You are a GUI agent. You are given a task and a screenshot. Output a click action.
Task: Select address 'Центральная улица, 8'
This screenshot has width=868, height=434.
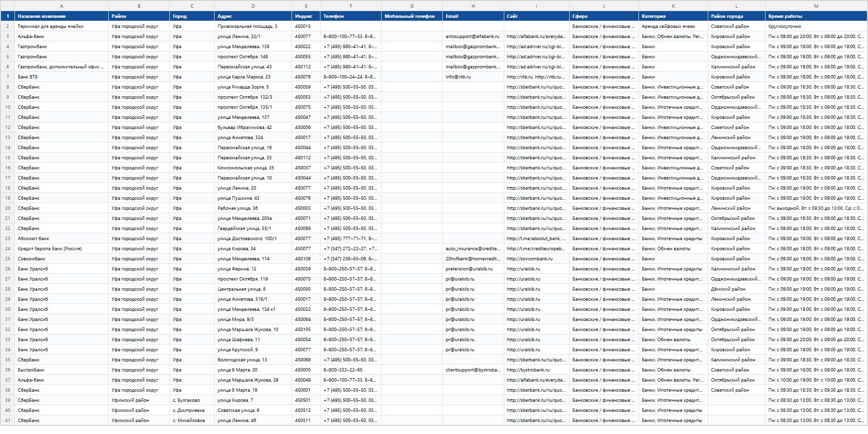click(253, 289)
